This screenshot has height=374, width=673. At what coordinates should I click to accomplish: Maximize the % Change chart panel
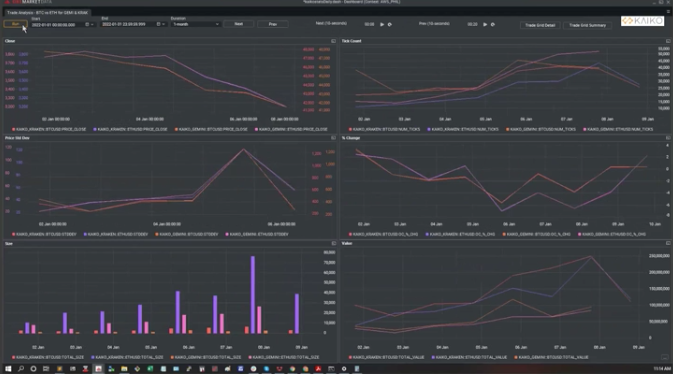coord(668,138)
